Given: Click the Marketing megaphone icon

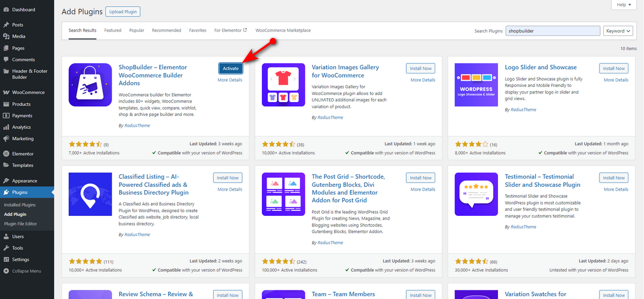Looking at the screenshot, I should pyautogui.click(x=6, y=138).
